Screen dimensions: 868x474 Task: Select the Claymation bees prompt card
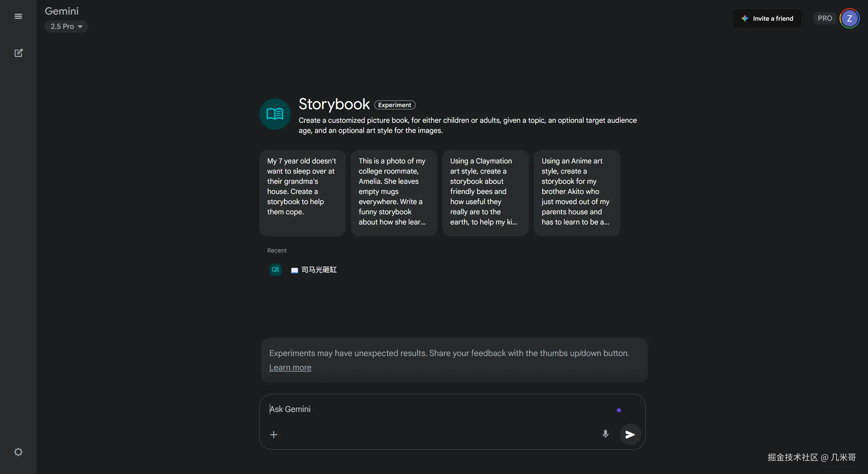tap(485, 193)
